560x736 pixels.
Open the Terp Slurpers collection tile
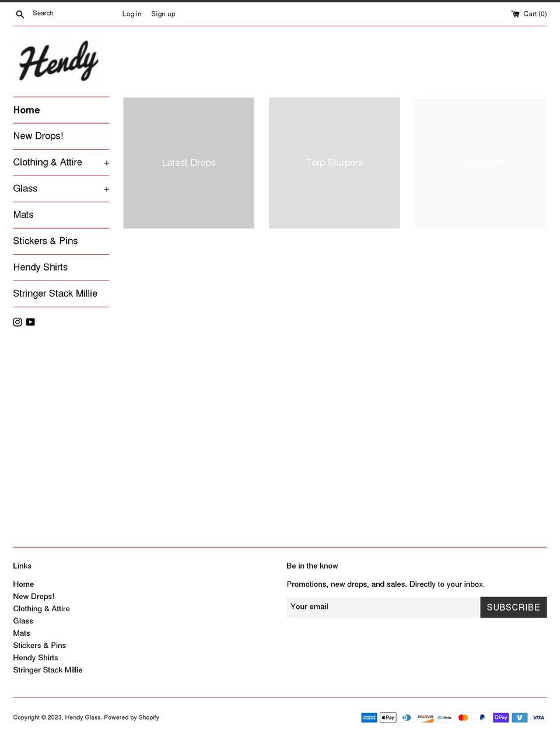coord(334,163)
